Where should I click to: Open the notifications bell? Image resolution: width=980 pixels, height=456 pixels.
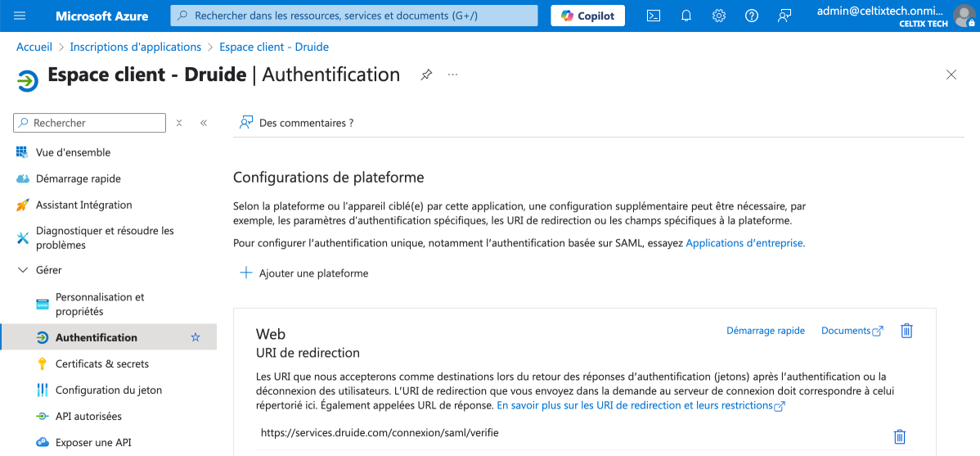pos(686,16)
